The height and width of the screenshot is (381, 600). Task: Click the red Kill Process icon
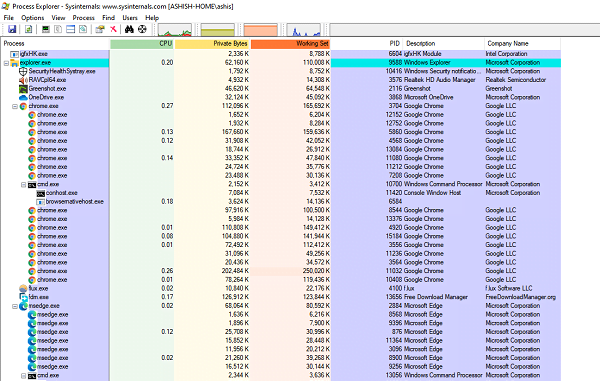pyautogui.click(x=113, y=29)
